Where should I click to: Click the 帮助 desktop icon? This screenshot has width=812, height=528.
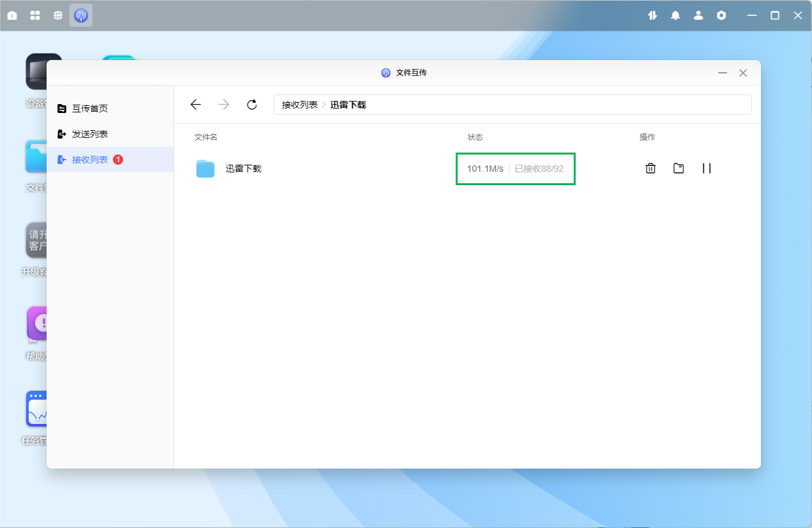coord(37,324)
